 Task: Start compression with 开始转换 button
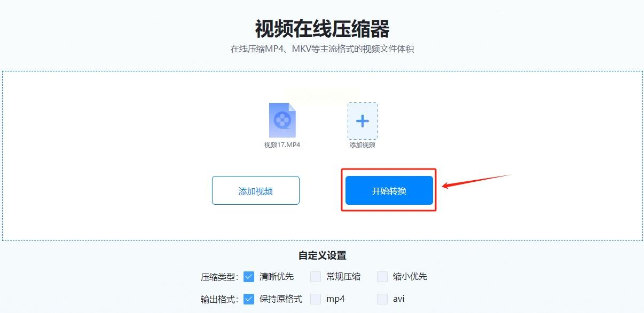(x=389, y=190)
